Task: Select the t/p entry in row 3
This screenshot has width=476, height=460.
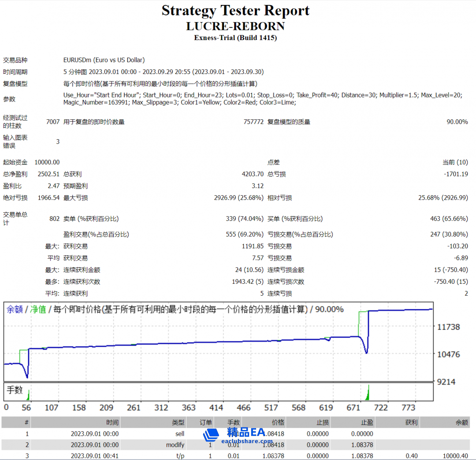Action: pos(180,456)
